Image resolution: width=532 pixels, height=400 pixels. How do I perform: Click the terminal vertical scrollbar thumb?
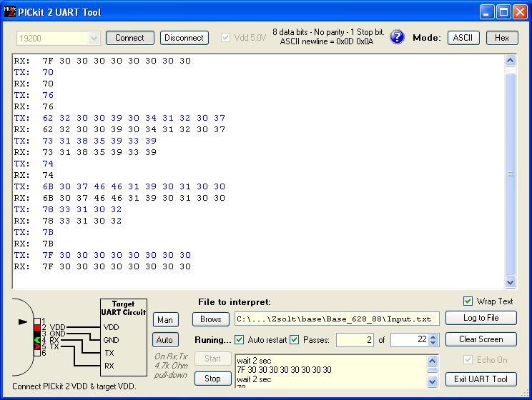click(x=511, y=174)
